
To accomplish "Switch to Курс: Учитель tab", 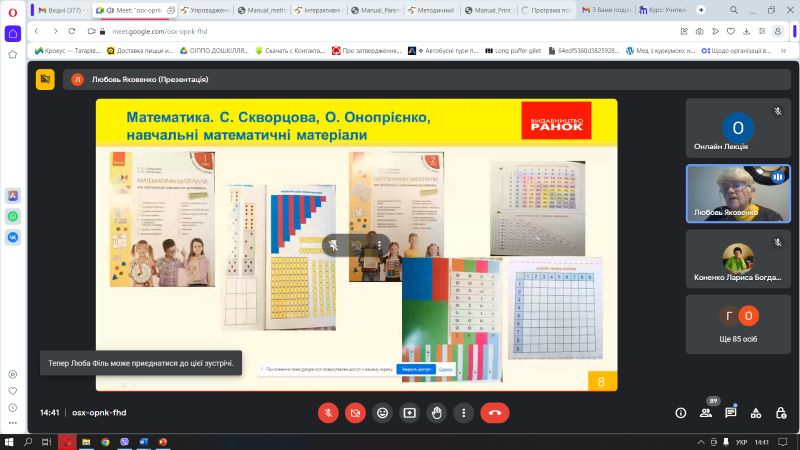I will click(662, 10).
